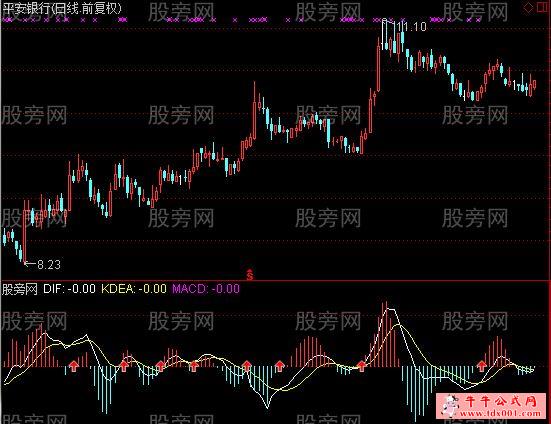This screenshot has width=551, height=424.
Task: Select the rightmost red buy arrow in MACD
Action: (482, 366)
